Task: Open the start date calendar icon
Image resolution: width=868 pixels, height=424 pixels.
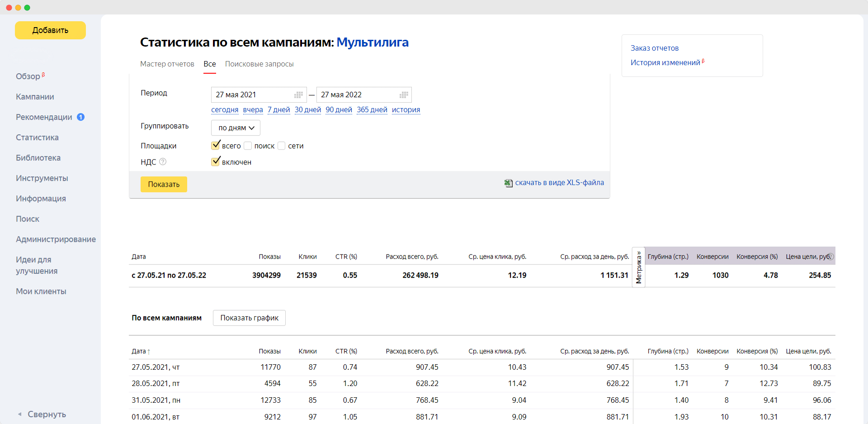Action: pos(298,95)
